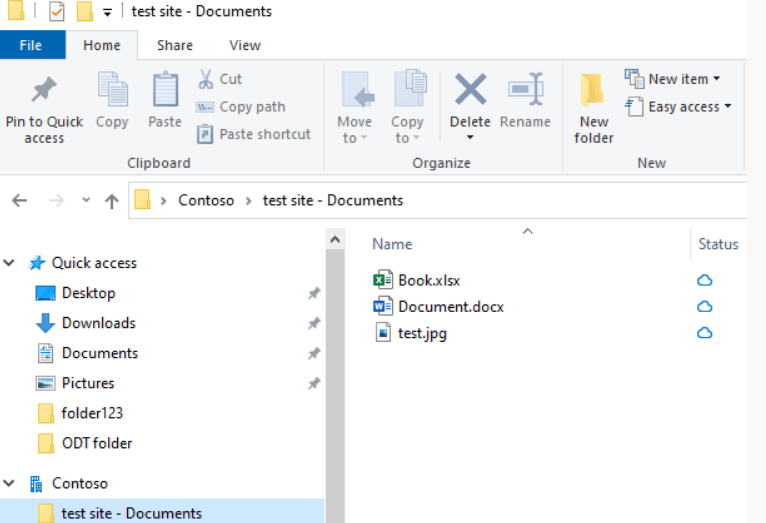The width and height of the screenshot is (766, 523).
Task: Click Paste shortcut in the ribbon
Action: [254, 134]
